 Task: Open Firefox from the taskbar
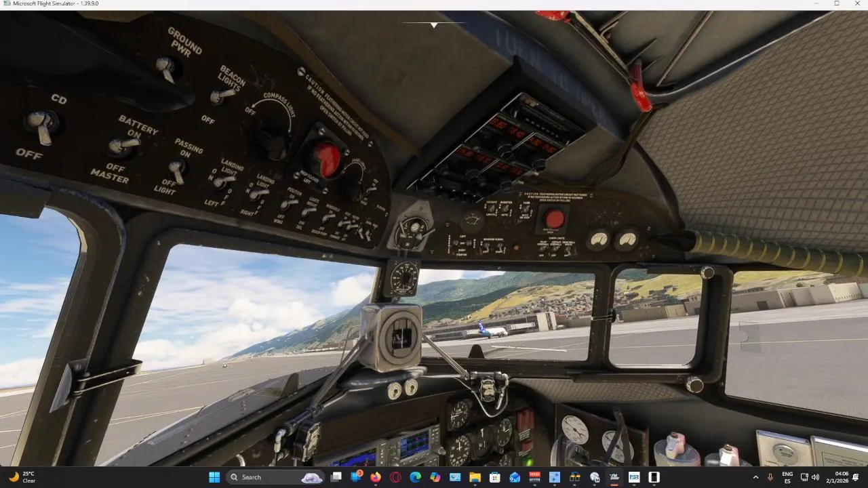click(376, 477)
